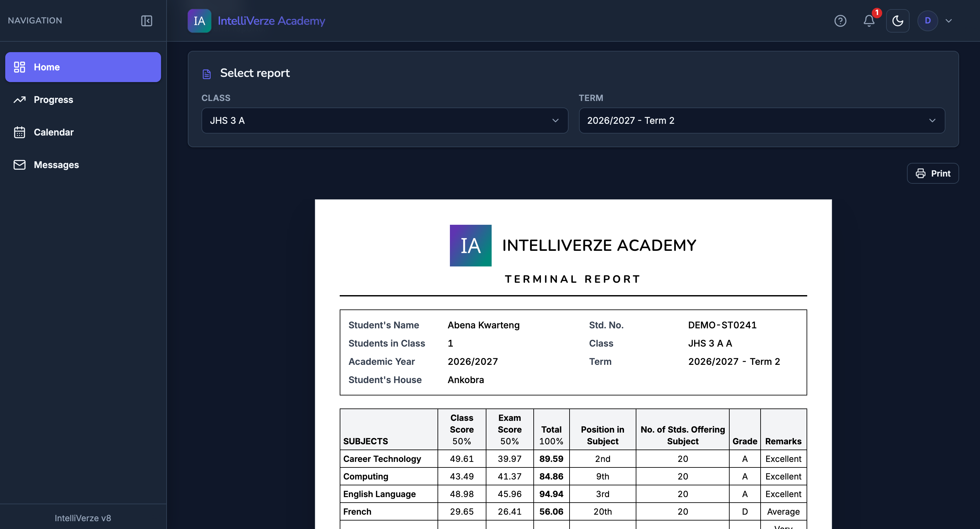Toggle dark mode moon icon
The width and height of the screenshot is (980, 529).
coord(898,21)
